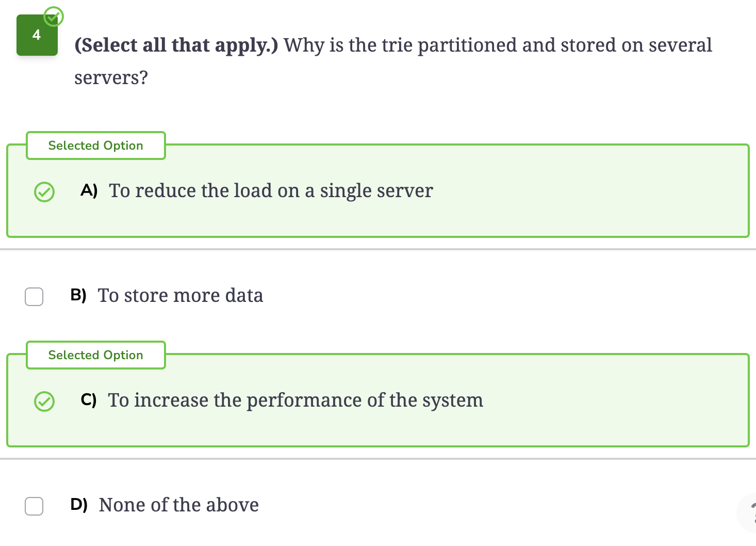This screenshot has width=756, height=546.
Task: Click the completion checkmark on question badge
Action: [53, 17]
